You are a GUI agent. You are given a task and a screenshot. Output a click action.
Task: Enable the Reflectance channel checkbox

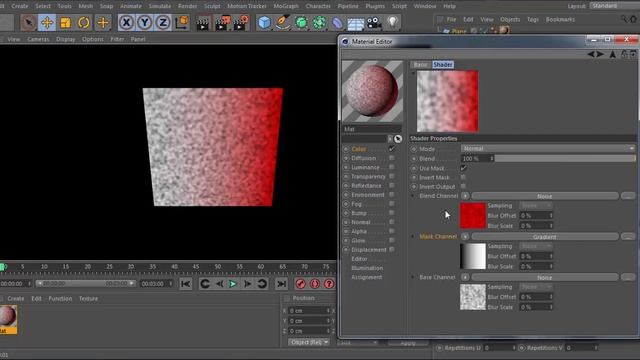pyautogui.click(x=392, y=185)
